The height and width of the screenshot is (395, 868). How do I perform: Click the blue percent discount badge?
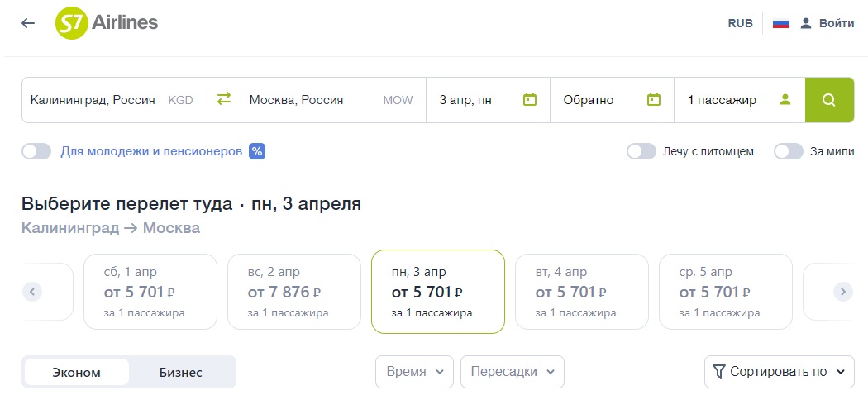tap(257, 151)
